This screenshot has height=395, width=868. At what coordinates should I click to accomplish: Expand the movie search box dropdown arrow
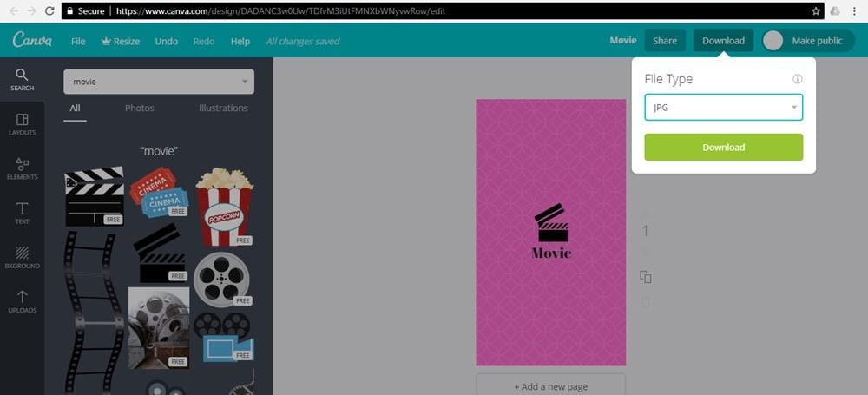click(x=245, y=82)
